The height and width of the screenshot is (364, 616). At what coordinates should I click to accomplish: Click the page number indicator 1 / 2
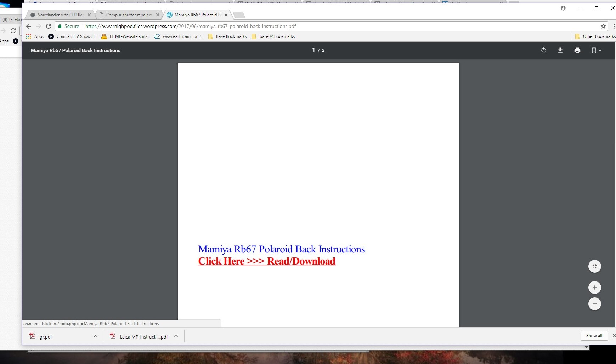pos(318,50)
